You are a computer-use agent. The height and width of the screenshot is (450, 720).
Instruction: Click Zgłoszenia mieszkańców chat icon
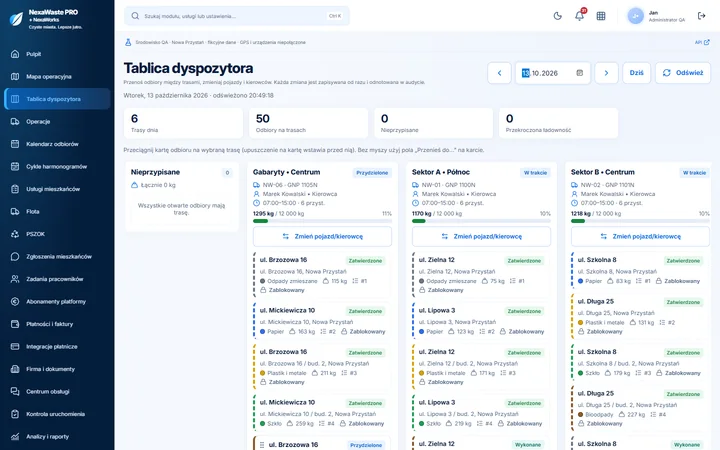point(15,256)
